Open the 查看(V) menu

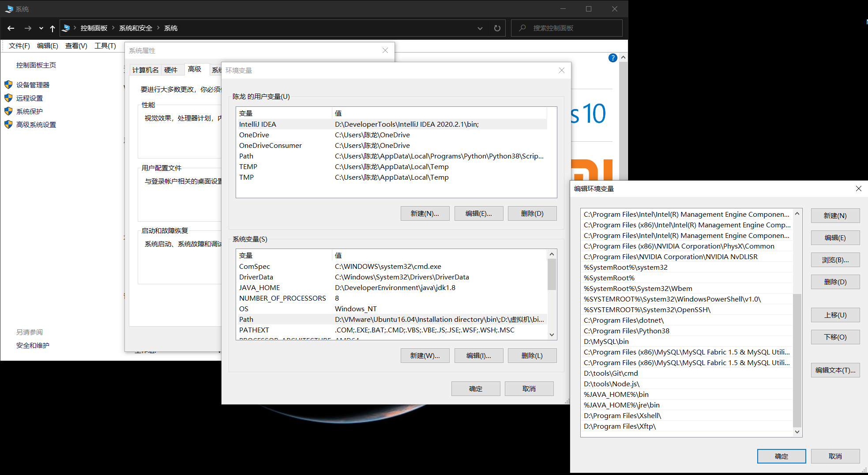pos(76,46)
